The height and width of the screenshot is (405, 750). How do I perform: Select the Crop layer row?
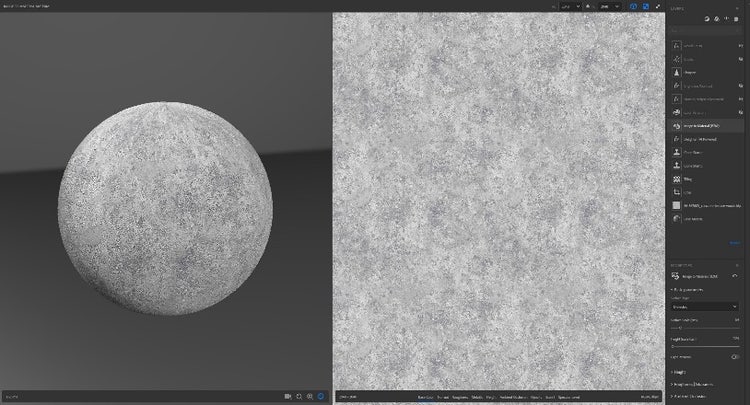tap(706, 192)
